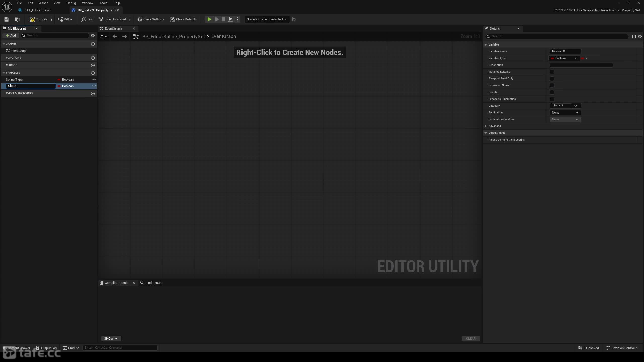This screenshot has width=644, height=362.
Task: Click the Browse to asset icon
Action: pos(17,19)
